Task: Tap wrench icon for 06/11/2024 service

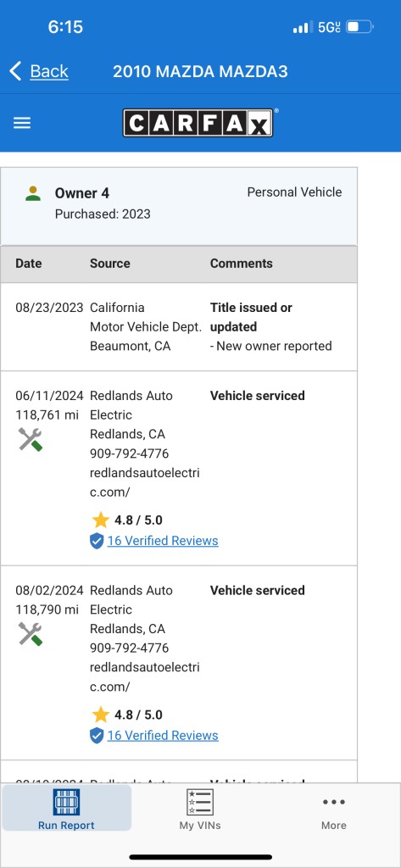Action: coord(30,440)
